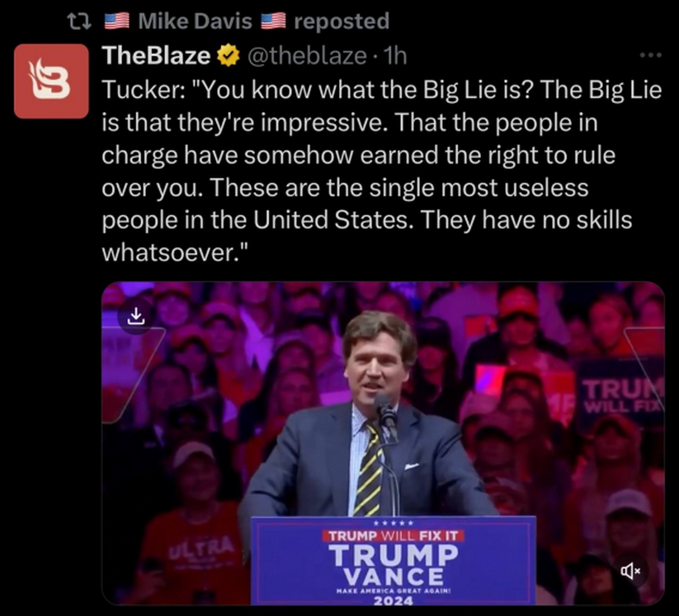Click TheBlaze display name
The image size is (679, 616).
point(156,56)
